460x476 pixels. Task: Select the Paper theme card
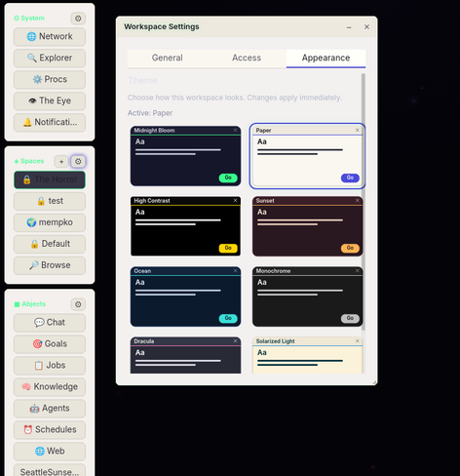[x=307, y=156]
